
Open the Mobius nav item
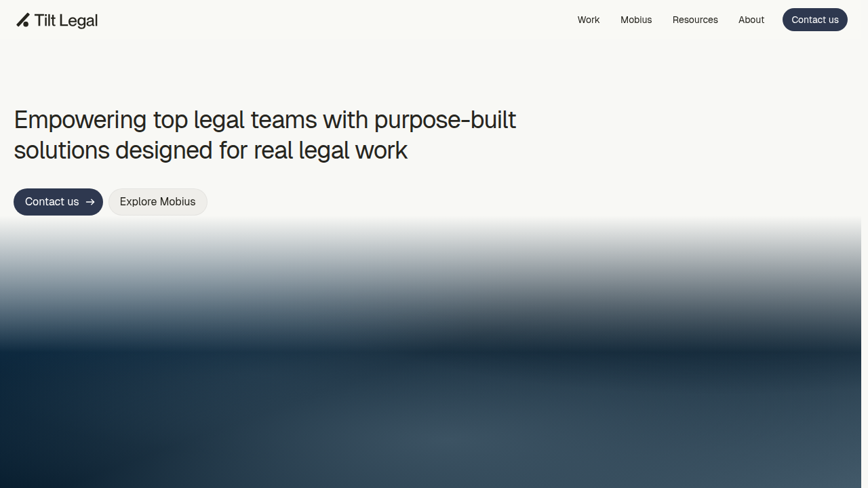click(636, 20)
